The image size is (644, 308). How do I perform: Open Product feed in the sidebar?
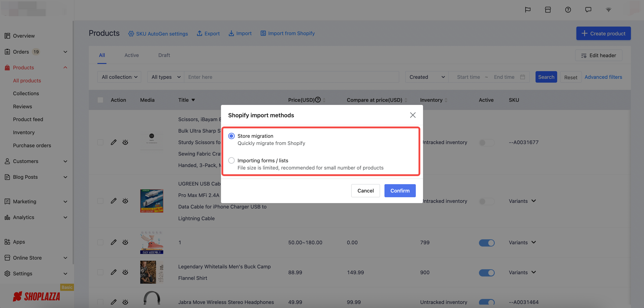[x=28, y=119]
